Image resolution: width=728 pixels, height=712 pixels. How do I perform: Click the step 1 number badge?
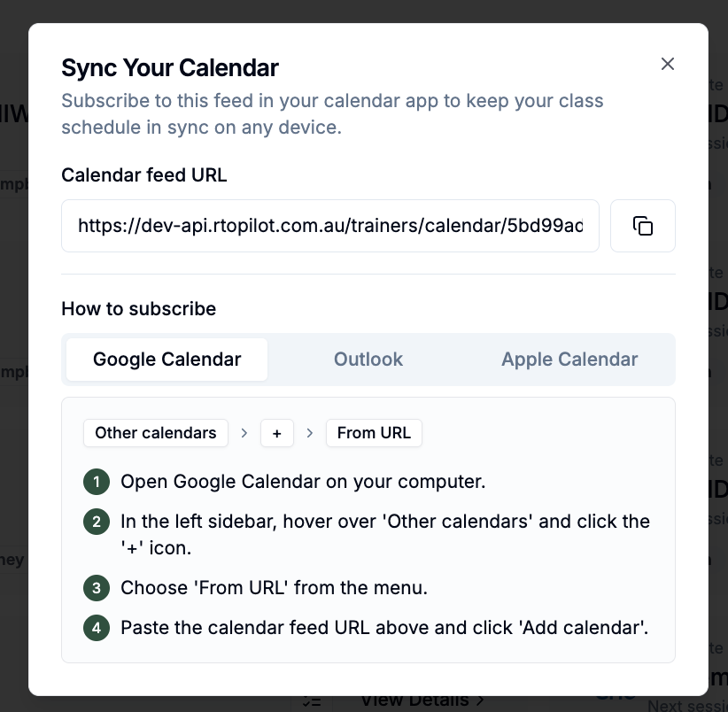(x=97, y=482)
